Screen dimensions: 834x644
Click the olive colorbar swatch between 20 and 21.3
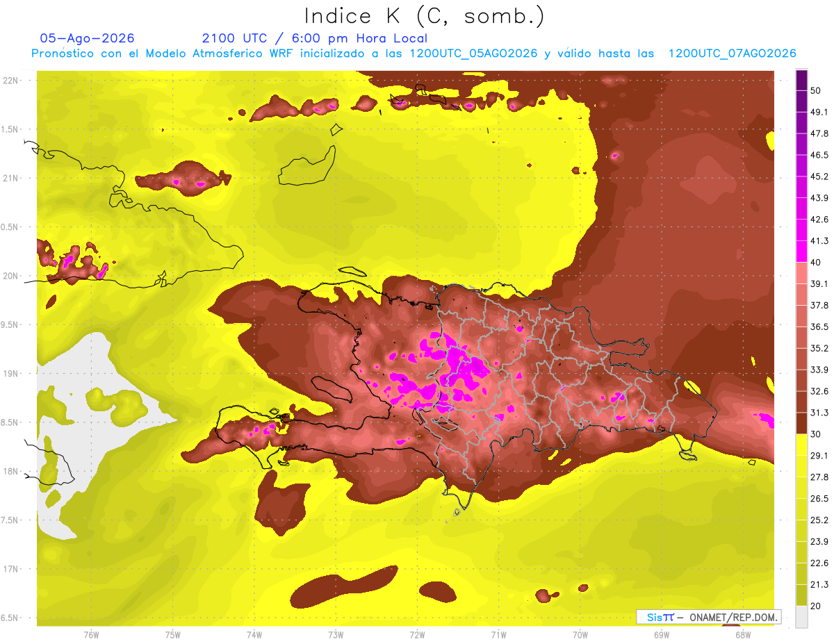(x=801, y=596)
